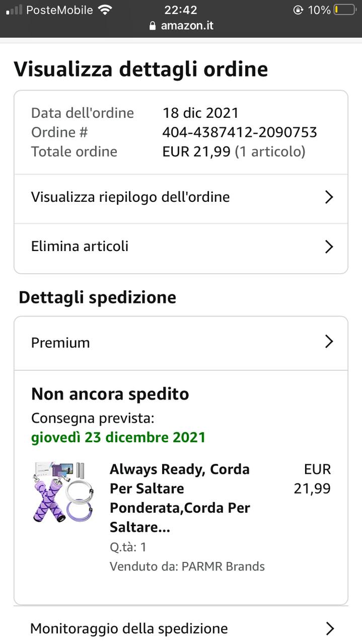The width and height of the screenshot is (362, 644).
Task: Tap the delivery date giovedì 23 dicembre 2021
Action: [x=118, y=437]
